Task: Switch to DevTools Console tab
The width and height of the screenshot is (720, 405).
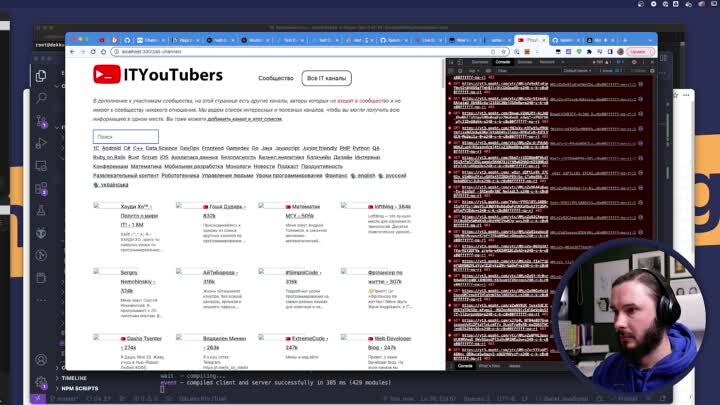Action: coord(502,62)
